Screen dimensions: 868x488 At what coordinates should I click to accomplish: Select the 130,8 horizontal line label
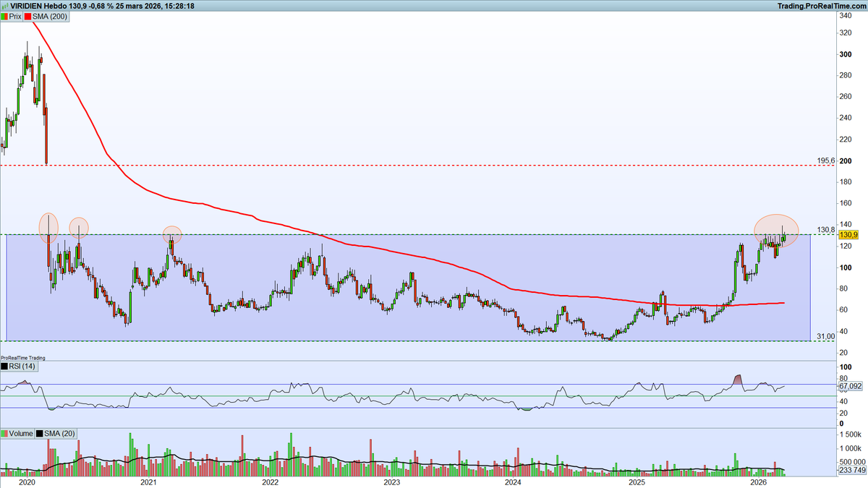(x=826, y=230)
